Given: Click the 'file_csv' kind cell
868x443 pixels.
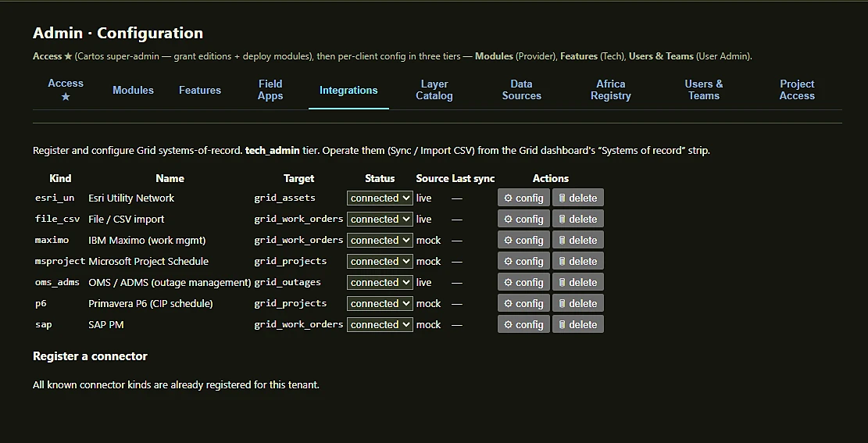Looking at the screenshot, I should [57, 219].
